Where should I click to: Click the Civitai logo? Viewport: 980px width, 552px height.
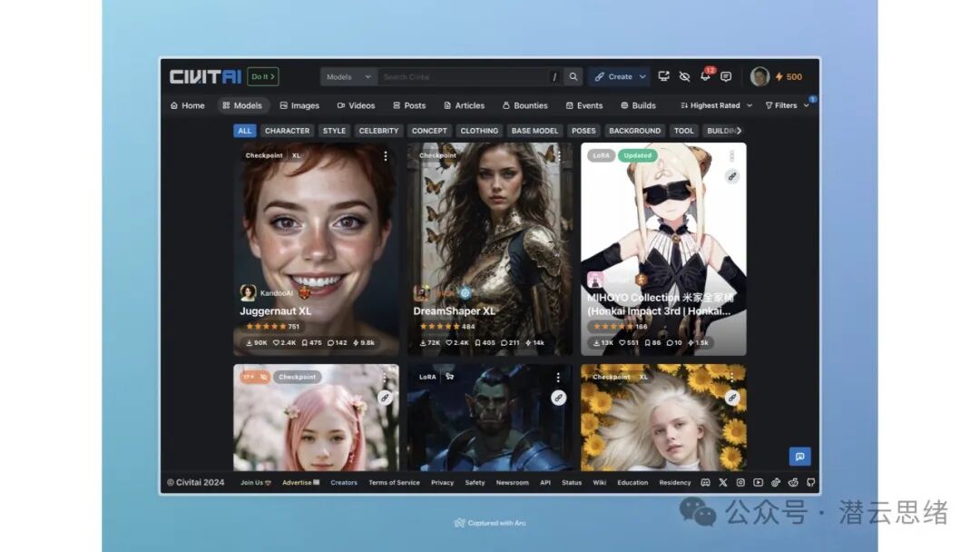pos(205,77)
